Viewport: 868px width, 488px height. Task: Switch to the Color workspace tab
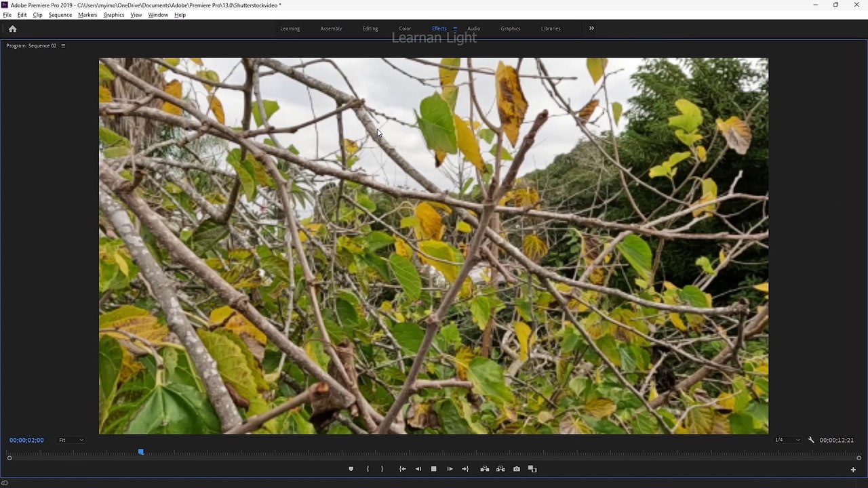[405, 28]
